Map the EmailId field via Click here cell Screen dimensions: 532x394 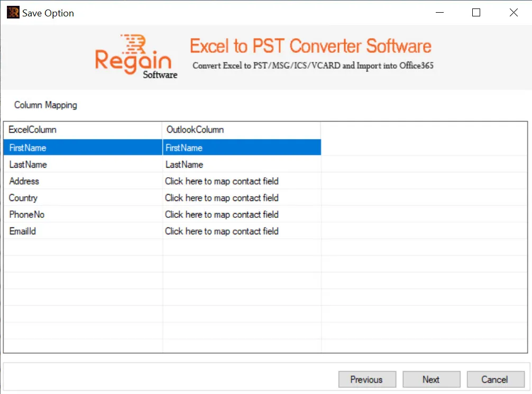tap(242, 231)
